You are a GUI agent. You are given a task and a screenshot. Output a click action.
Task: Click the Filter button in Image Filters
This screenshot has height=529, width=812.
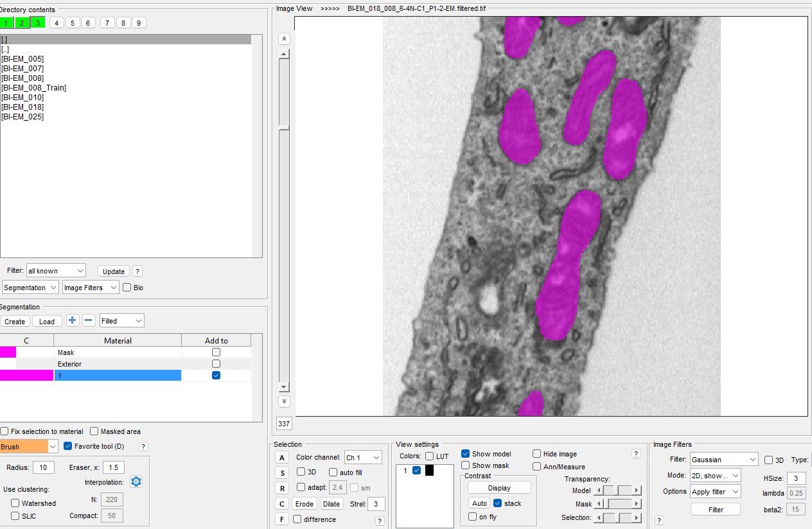[x=715, y=510]
